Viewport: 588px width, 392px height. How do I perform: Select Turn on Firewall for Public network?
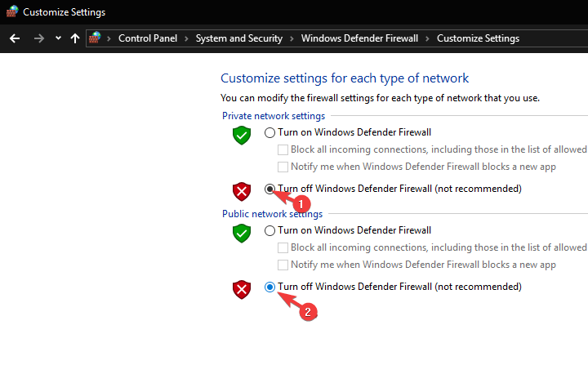(269, 230)
